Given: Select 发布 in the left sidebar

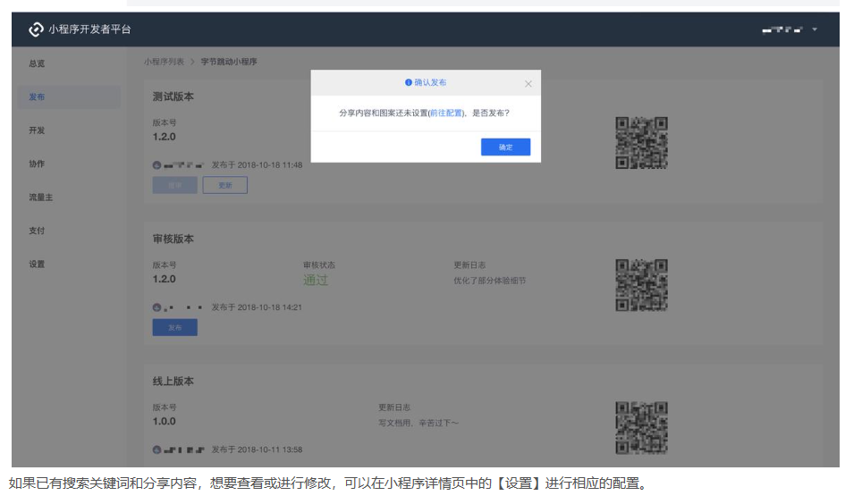Looking at the screenshot, I should point(37,97).
